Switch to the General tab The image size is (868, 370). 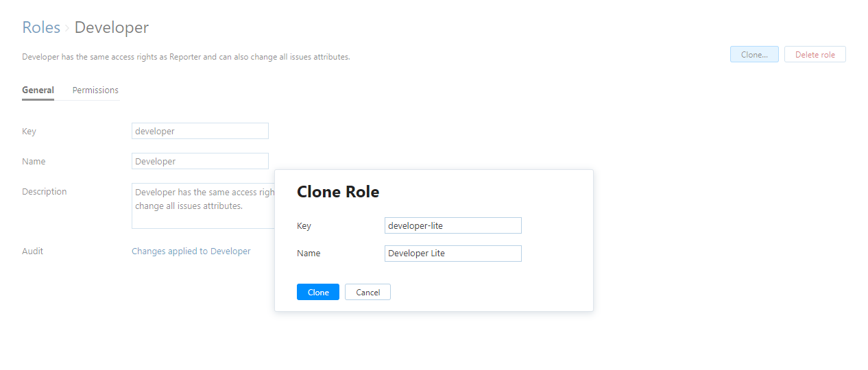pyautogui.click(x=38, y=90)
